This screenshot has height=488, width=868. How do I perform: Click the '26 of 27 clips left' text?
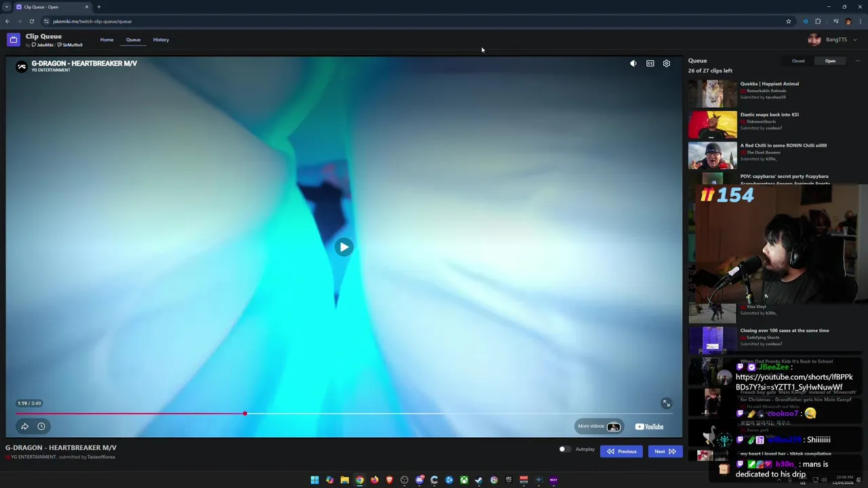point(710,70)
